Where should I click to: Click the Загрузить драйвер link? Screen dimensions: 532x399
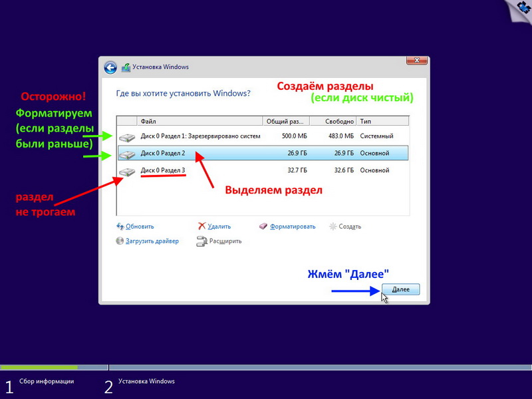[x=152, y=241]
